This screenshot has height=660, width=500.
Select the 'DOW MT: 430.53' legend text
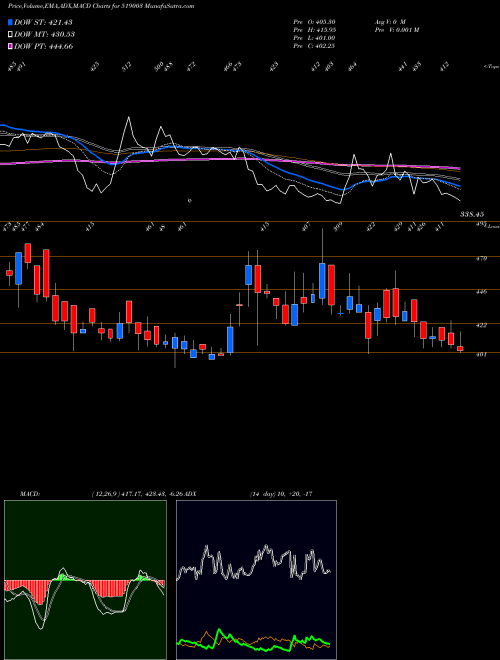pyautogui.click(x=45, y=34)
